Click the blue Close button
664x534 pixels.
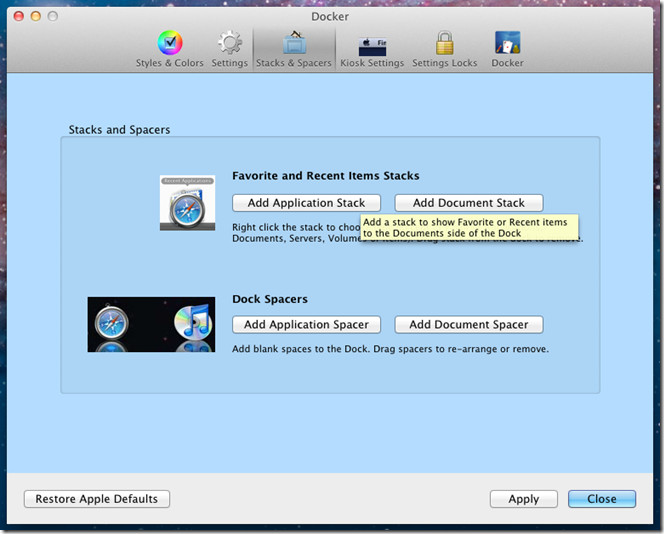pyautogui.click(x=602, y=499)
